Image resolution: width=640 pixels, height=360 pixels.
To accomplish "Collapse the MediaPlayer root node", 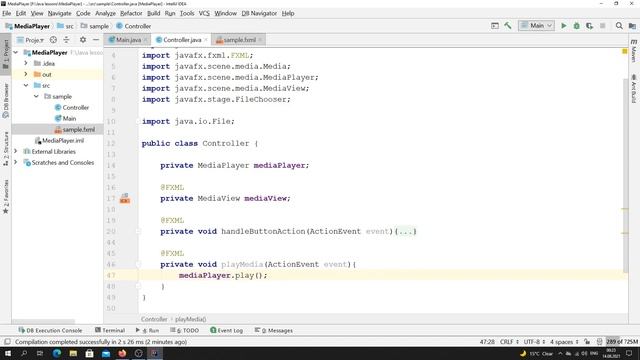I will tap(16, 52).
